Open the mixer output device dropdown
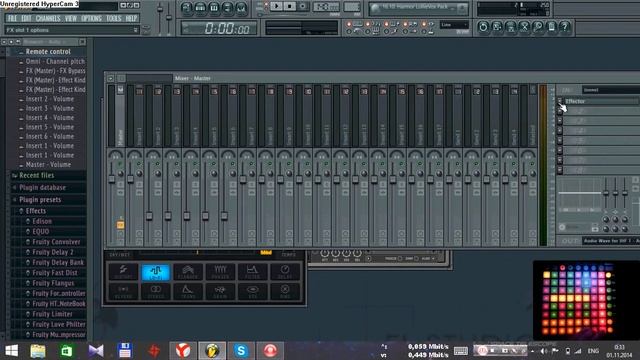Screen dimensions: 640x360 click(x=611, y=241)
